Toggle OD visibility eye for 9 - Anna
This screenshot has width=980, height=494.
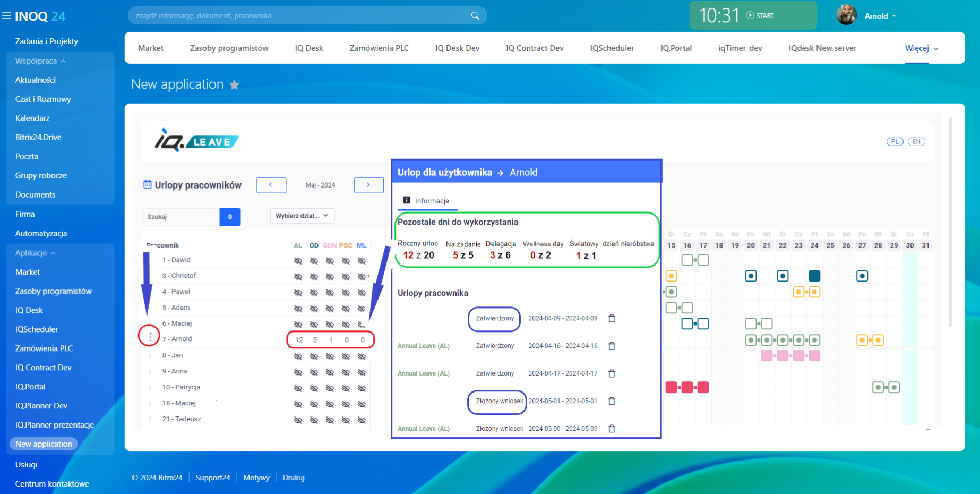[x=314, y=372]
